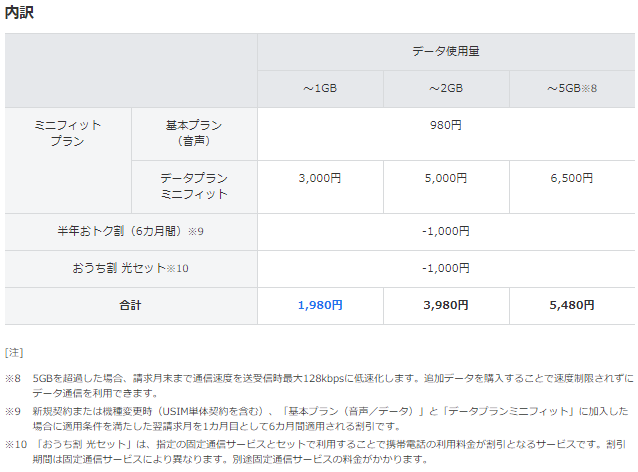The height and width of the screenshot is (472, 638).
Task: Click the ※9 marker after 半年おトク割
Action: point(198,231)
